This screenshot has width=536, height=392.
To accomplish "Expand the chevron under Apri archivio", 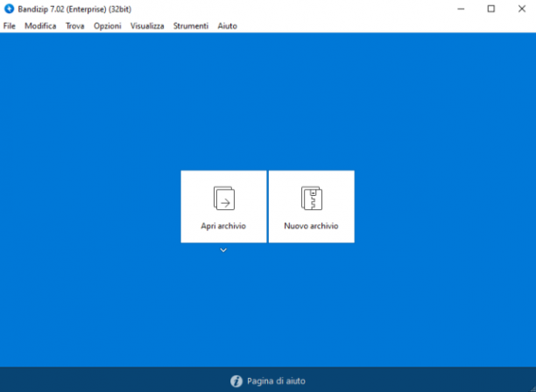I will [x=223, y=250].
